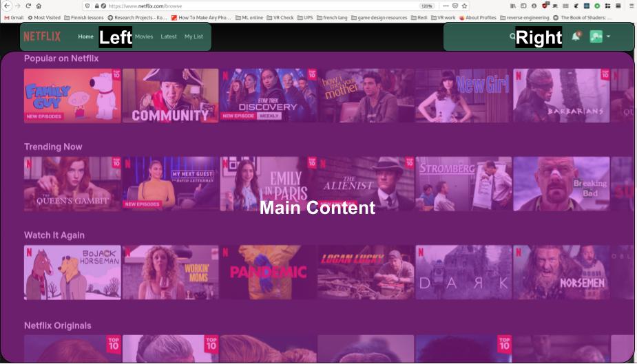Select the Community thumbnail
Viewport: 637px width, 364px height.
170,96
